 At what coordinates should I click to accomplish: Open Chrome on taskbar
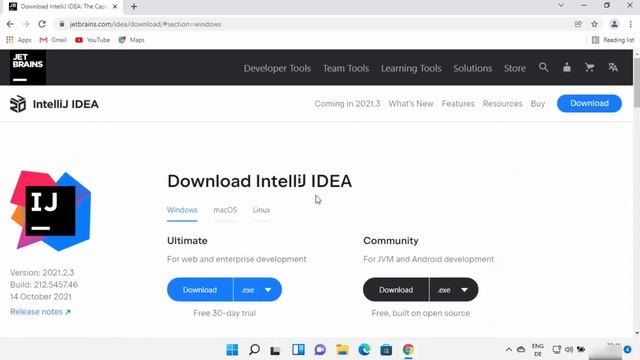[408, 350]
